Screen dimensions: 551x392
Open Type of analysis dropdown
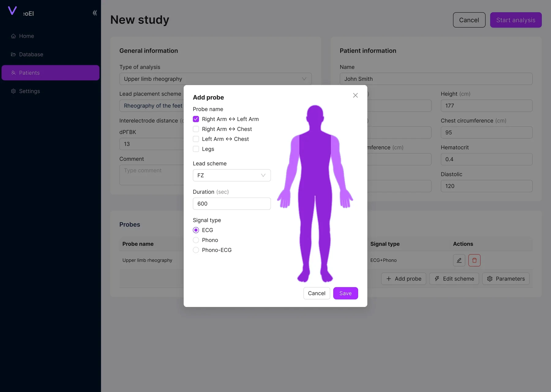click(216, 79)
